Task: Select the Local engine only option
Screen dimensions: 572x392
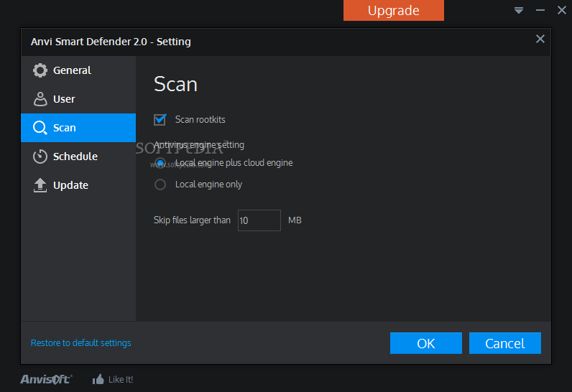Action: tap(160, 185)
